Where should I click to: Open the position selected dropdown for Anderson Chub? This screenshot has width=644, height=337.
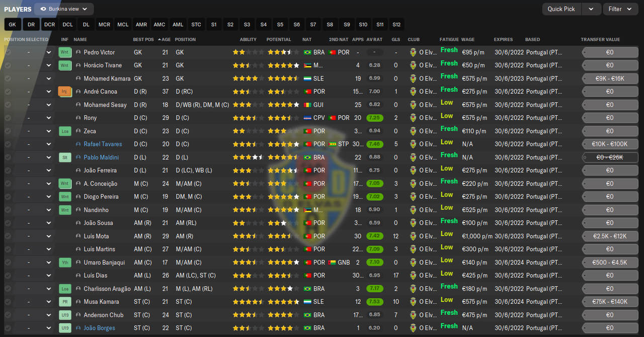[x=49, y=315]
